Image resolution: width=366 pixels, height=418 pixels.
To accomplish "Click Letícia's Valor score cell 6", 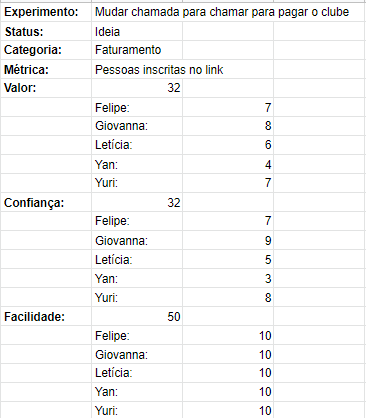I will click(228, 145).
